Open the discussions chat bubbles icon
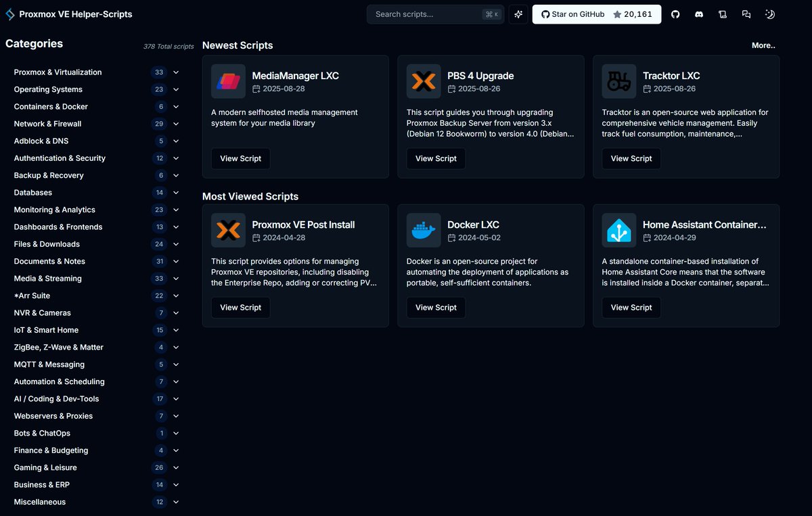This screenshot has width=812, height=516. tap(746, 14)
